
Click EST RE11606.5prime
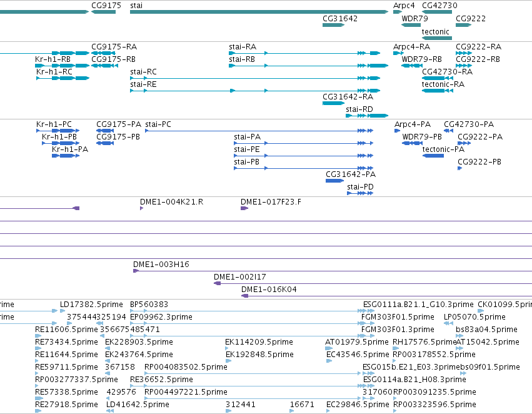tap(38, 336)
